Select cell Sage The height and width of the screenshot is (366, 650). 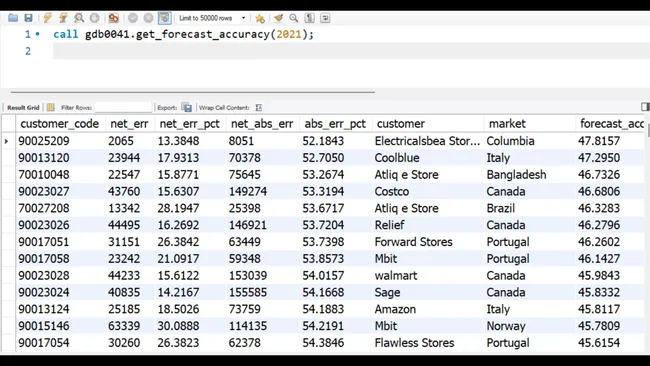pyautogui.click(x=387, y=292)
